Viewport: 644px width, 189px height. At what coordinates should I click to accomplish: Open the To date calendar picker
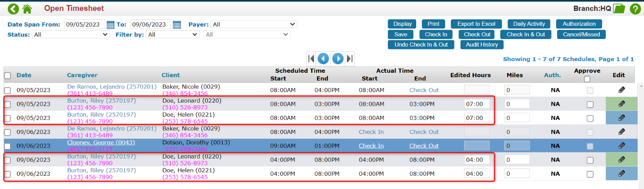177,25
